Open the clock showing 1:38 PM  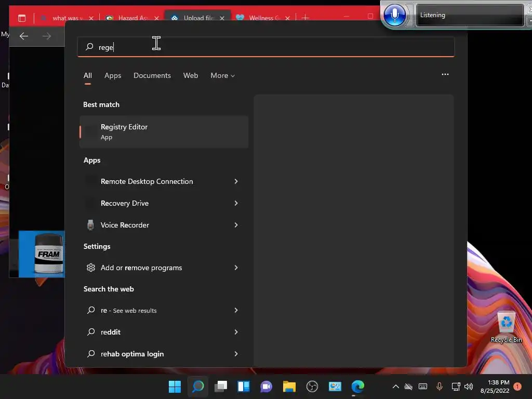pyautogui.click(x=495, y=387)
